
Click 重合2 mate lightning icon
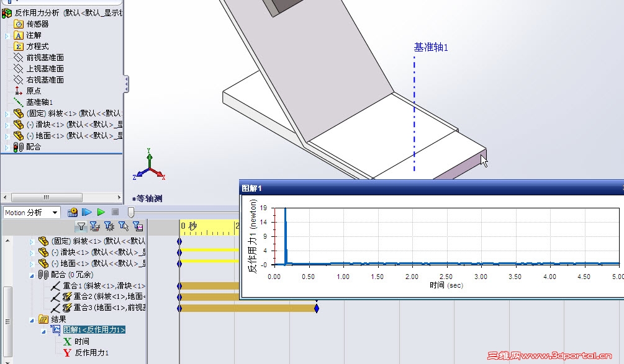click(67, 296)
